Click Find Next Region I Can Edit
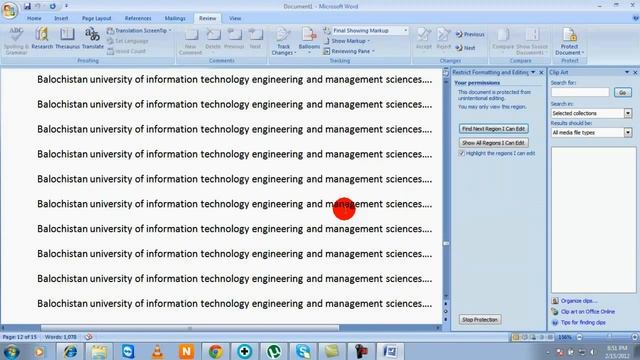The image size is (640, 360). click(x=493, y=129)
